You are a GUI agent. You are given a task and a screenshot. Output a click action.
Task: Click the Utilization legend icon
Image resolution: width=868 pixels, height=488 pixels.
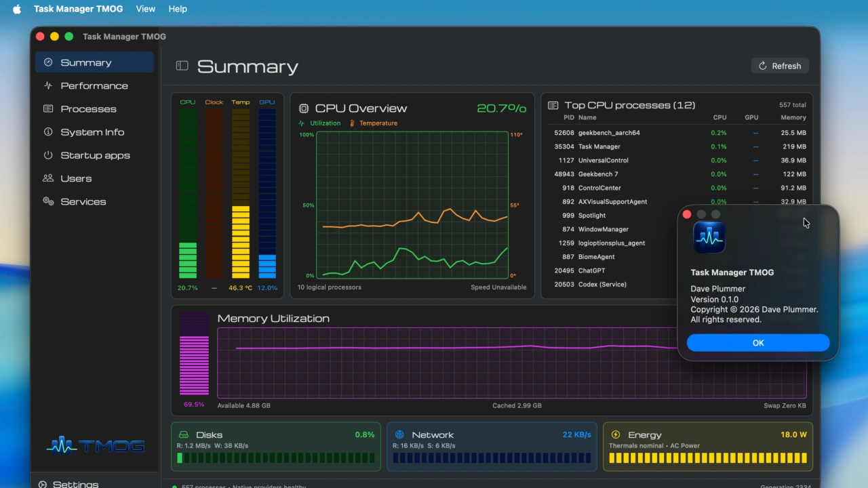302,123
